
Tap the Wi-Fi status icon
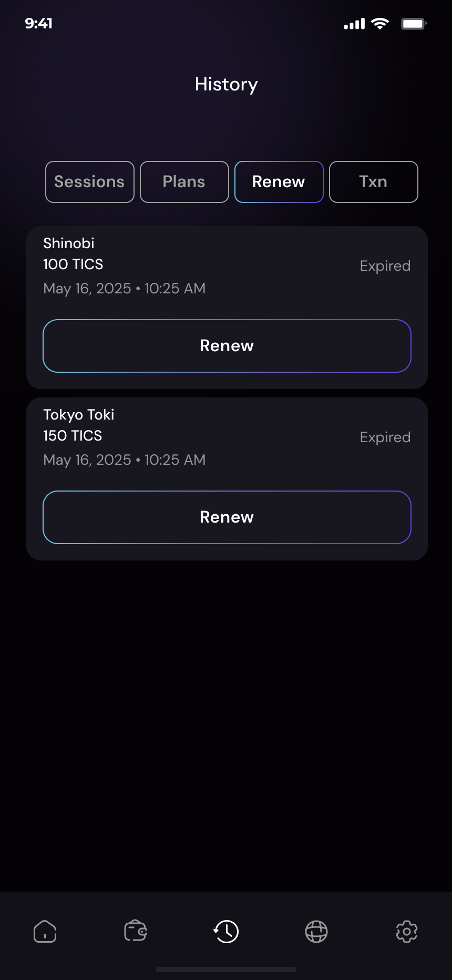pyautogui.click(x=379, y=24)
